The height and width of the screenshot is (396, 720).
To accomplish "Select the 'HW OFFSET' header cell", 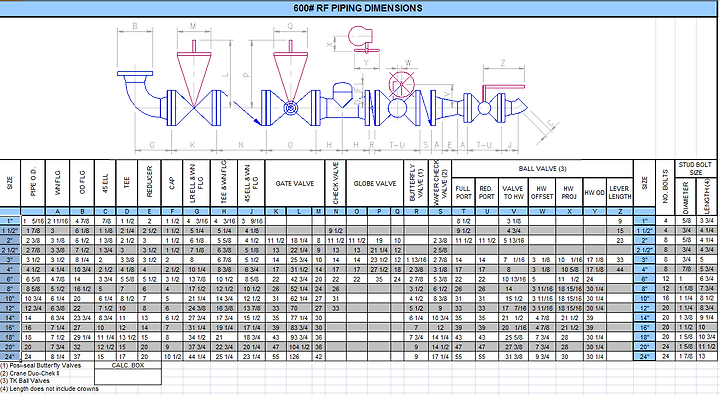I will [x=542, y=192].
